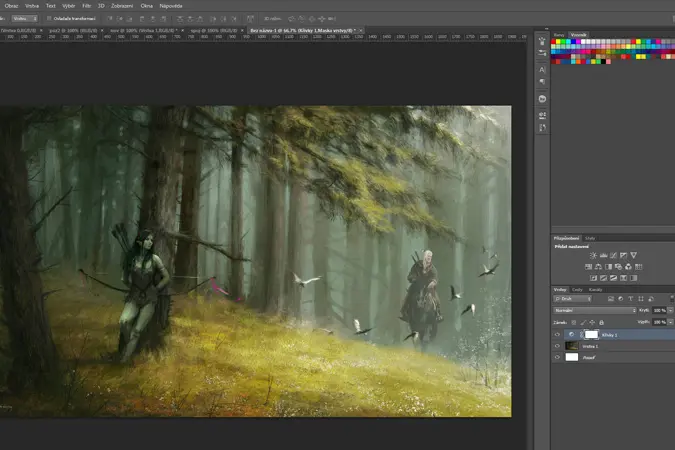Add an Invert adjustment icon

594,278
